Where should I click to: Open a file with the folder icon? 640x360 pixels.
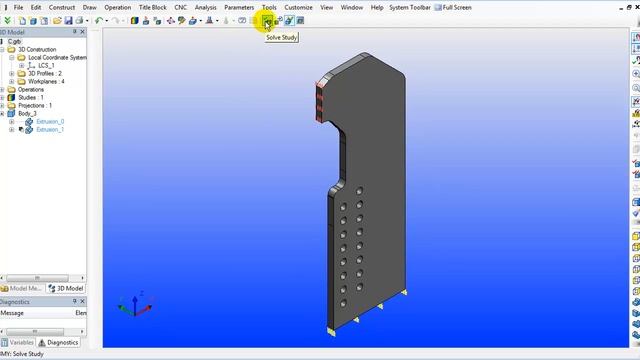[x=57, y=20]
